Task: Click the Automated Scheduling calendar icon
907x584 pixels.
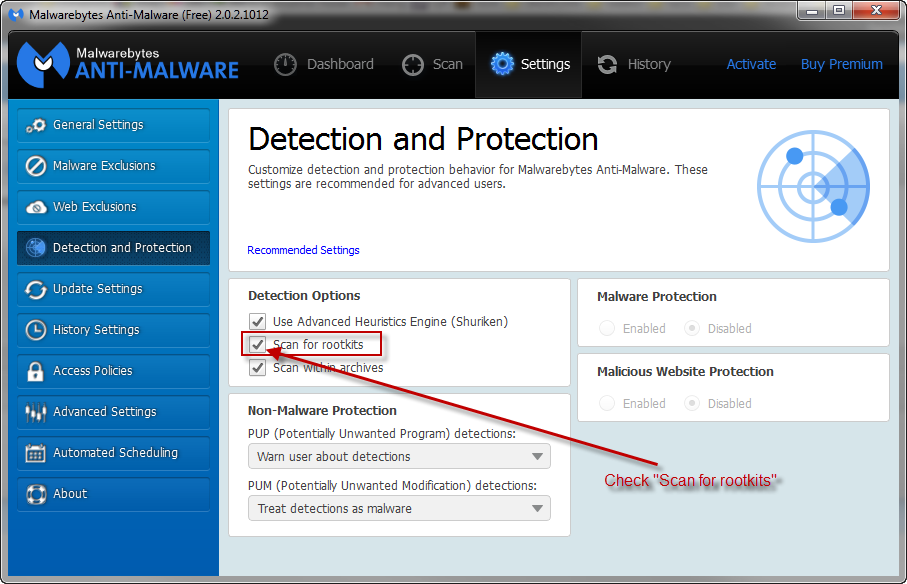Action: click(35, 453)
